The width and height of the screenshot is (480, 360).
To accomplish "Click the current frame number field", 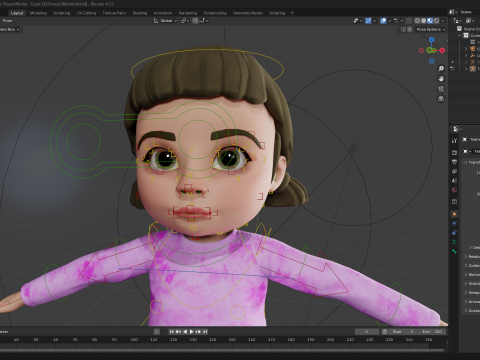I will tap(367, 331).
